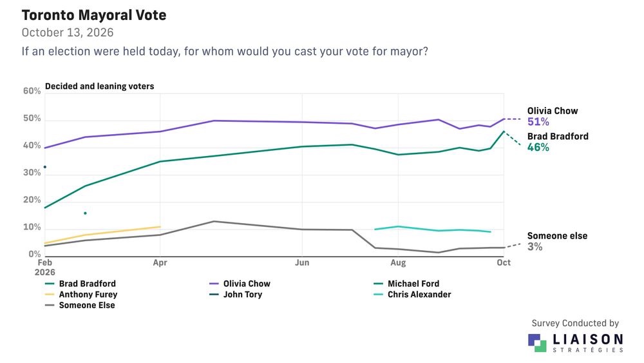Click the Oct label on x-axis
The height and width of the screenshot is (363, 644).
[504, 262]
